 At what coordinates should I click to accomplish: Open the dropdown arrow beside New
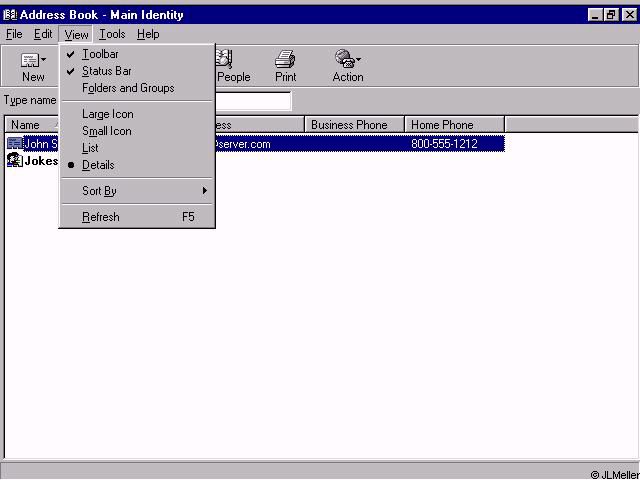tap(44, 61)
